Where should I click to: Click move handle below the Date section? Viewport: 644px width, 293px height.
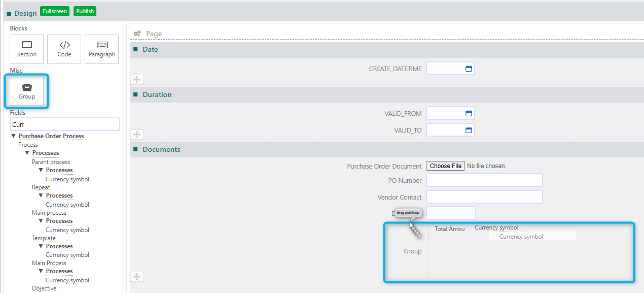[x=137, y=80]
